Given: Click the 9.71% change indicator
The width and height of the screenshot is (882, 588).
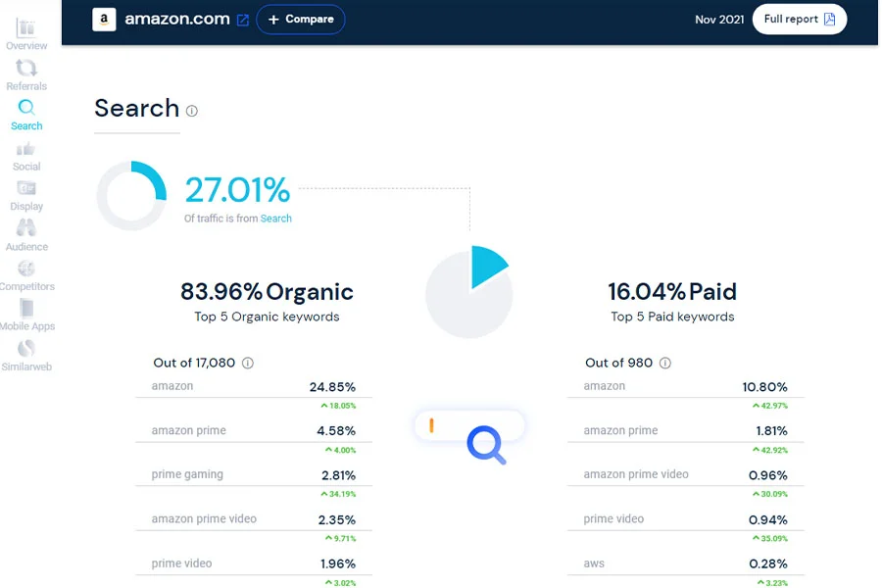Looking at the screenshot, I should tap(340, 538).
